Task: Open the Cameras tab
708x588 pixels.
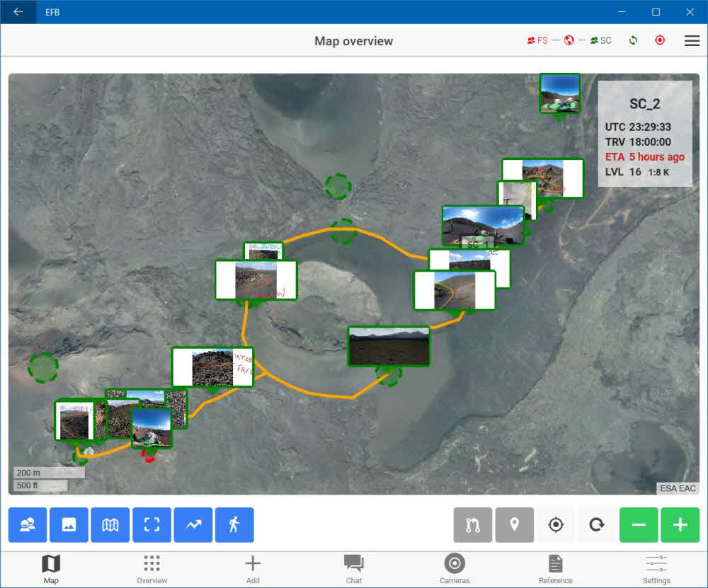Action: pos(455,568)
